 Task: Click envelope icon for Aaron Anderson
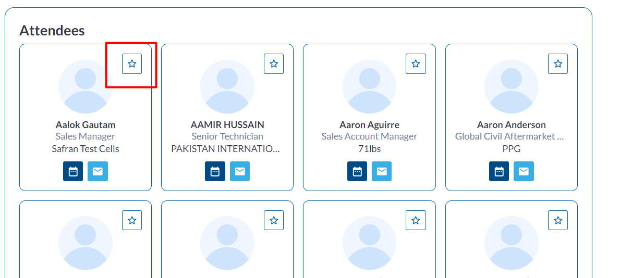tap(524, 171)
